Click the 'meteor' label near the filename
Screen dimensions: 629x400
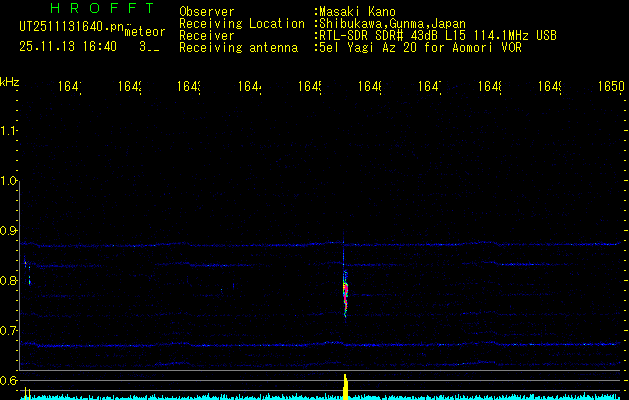[x=145, y=32]
